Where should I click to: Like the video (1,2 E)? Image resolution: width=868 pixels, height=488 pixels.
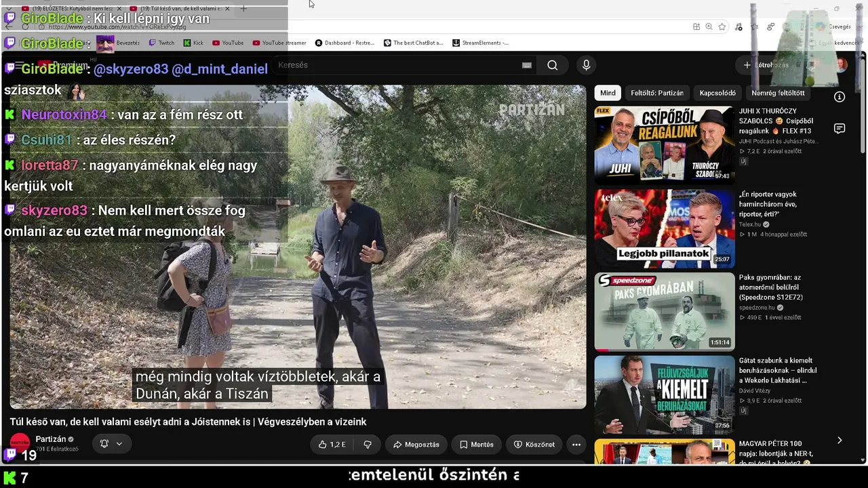click(x=332, y=445)
